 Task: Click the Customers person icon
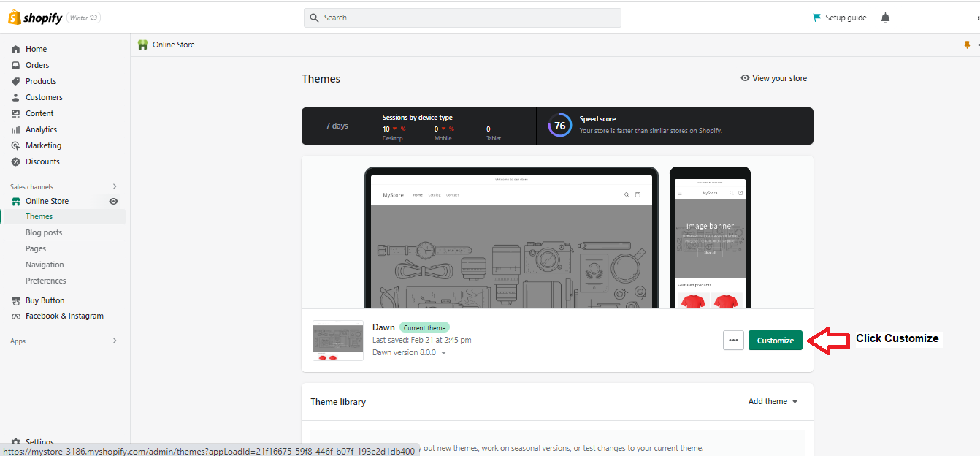[16, 97]
